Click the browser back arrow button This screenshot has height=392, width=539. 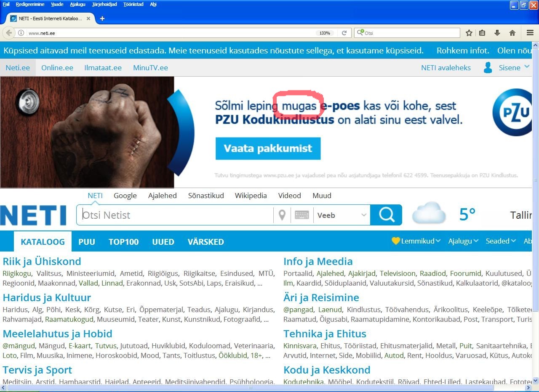[9, 33]
